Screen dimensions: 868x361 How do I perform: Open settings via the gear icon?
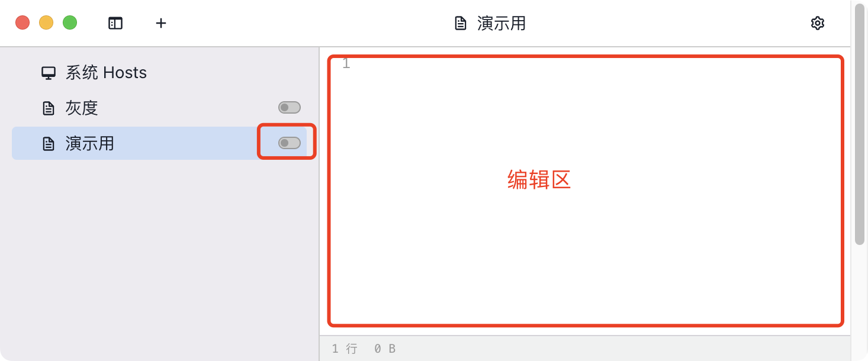coord(818,23)
